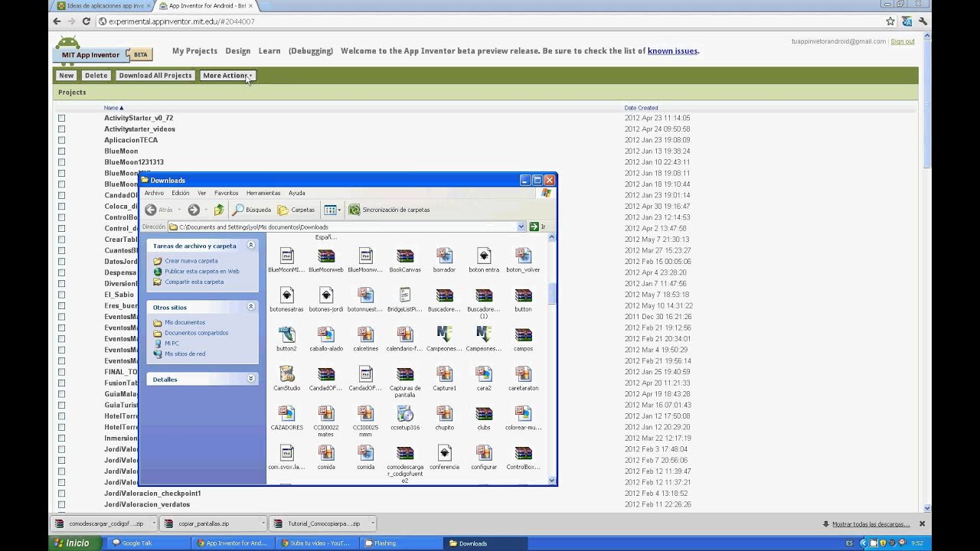980x551 pixels.
Task: Click Download All Projects button
Action: [x=155, y=76]
